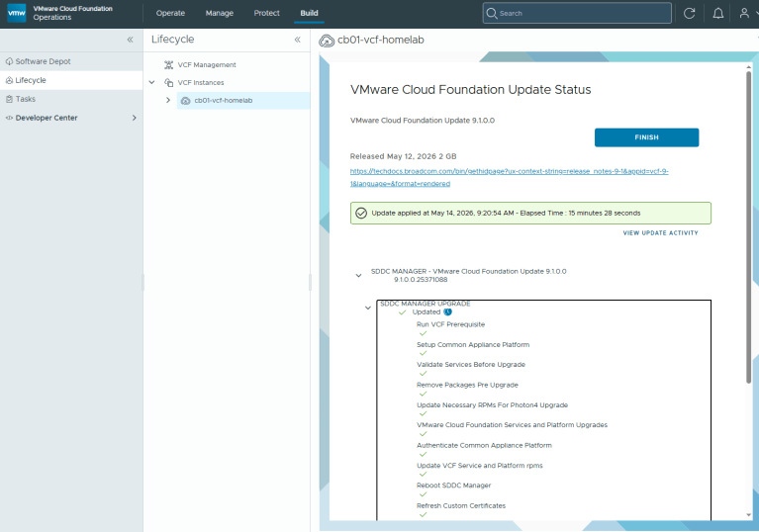Collapse the VCF Instances tree node
759x532 pixels.
152,83
